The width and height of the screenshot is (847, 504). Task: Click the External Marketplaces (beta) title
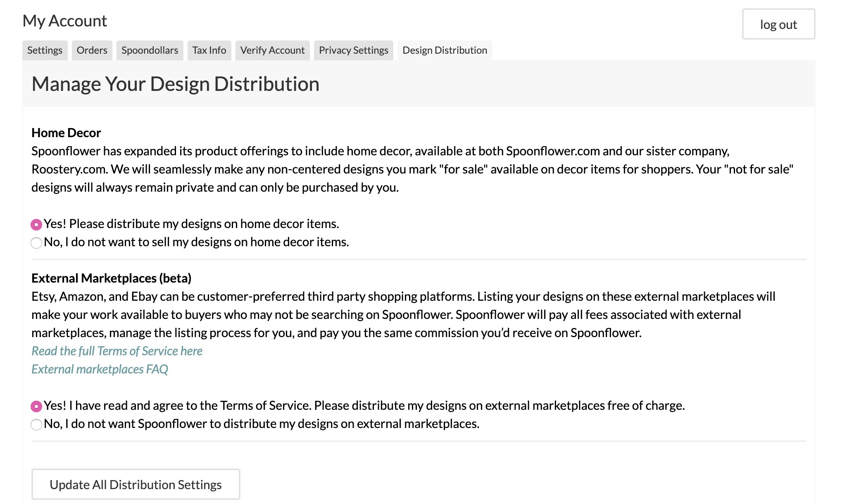pos(111,278)
